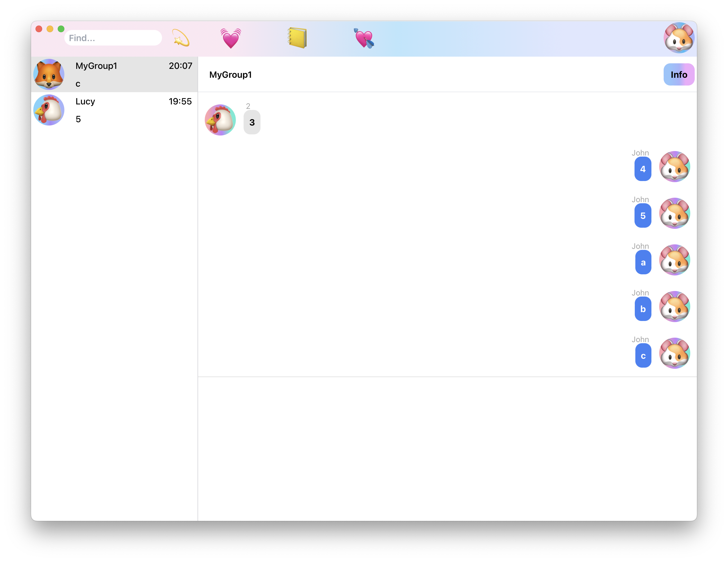Image resolution: width=728 pixels, height=562 pixels.
Task: Click hamster avatar next to message 4
Action: (674, 167)
